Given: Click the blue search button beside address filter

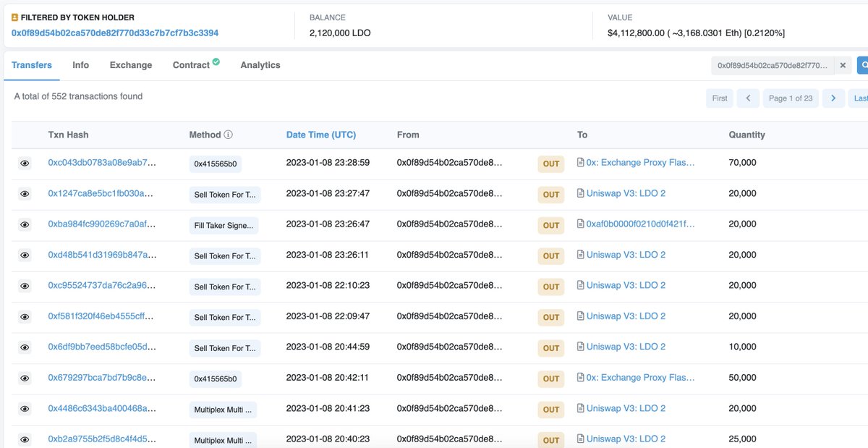Looking at the screenshot, I should 862,65.
